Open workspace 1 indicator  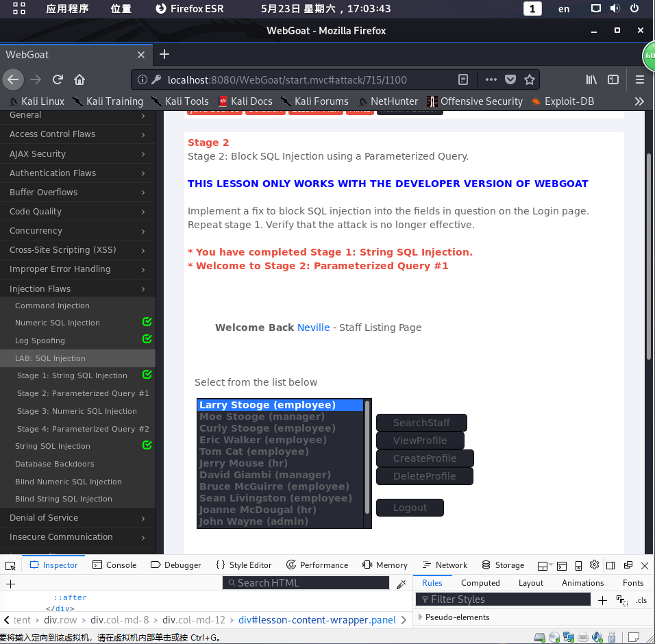pos(532,8)
